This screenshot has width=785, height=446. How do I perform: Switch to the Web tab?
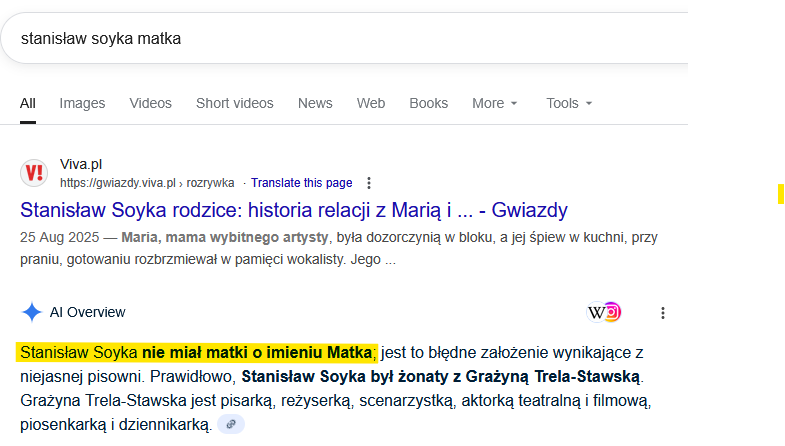click(x=371, y=103)
